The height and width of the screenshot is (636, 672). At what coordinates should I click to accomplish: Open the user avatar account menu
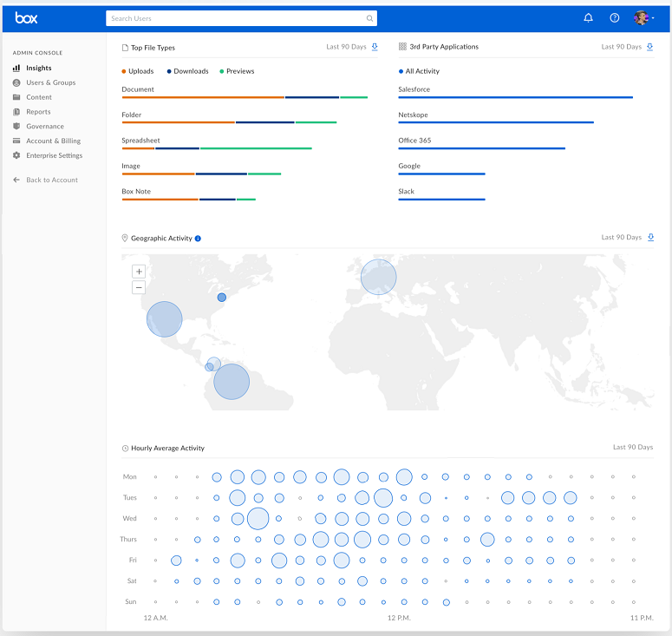(x=643, y=18)
